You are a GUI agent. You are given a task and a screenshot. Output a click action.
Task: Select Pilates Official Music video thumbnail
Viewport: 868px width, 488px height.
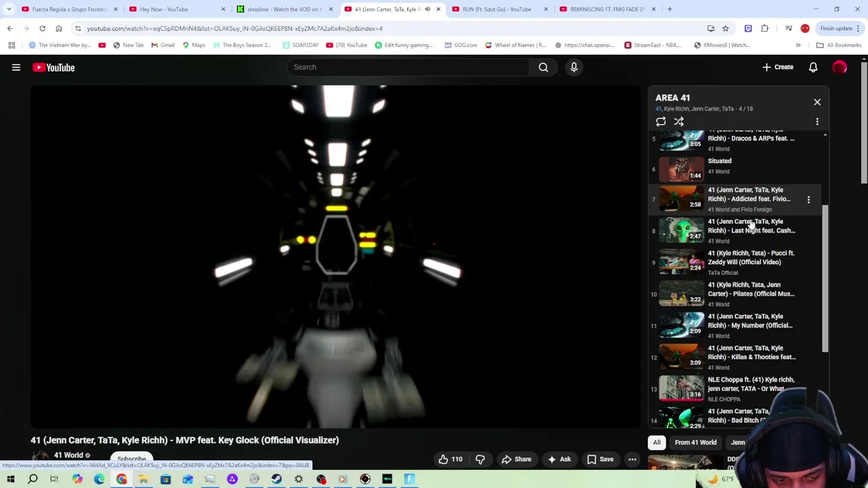(x=682, y=294)
